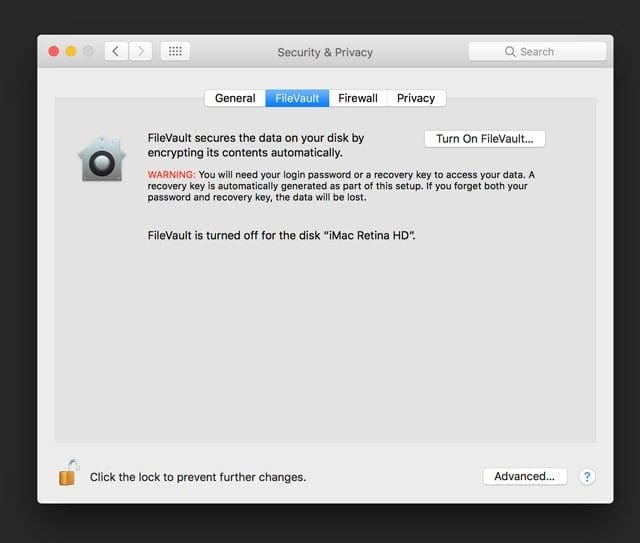Click the Turn On FileVault button
This screenshot has width=640, height=543.
pos(485,139)
